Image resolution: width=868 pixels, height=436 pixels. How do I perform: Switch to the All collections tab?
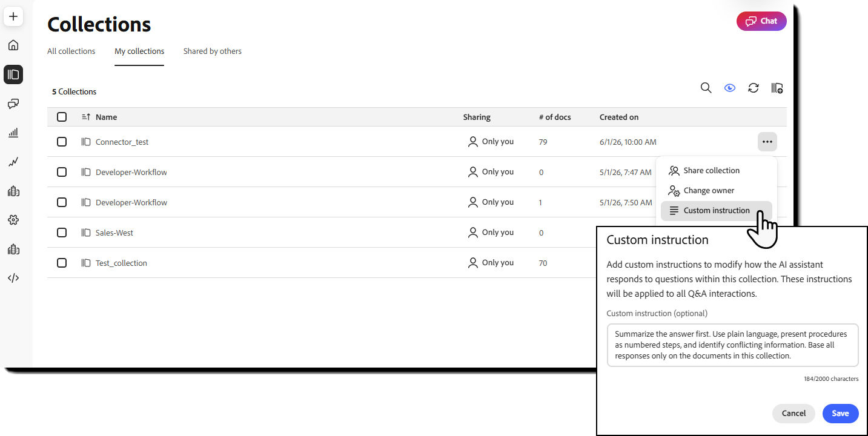tap(71, 51)
